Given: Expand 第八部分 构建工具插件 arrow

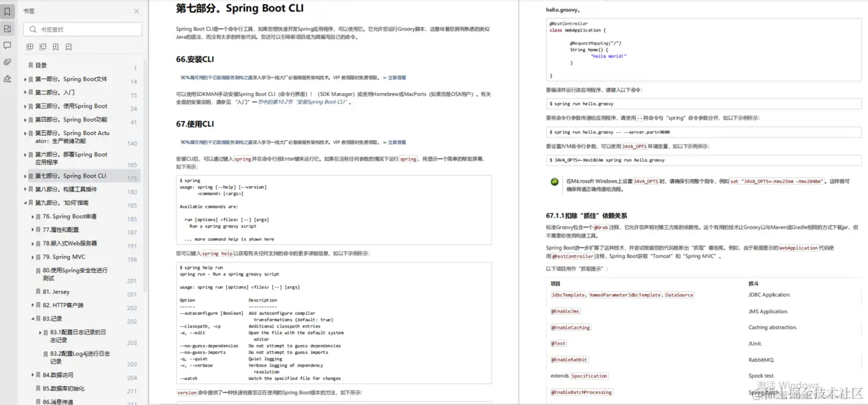Looking at the screenshot, I should [x=24, y=190].
